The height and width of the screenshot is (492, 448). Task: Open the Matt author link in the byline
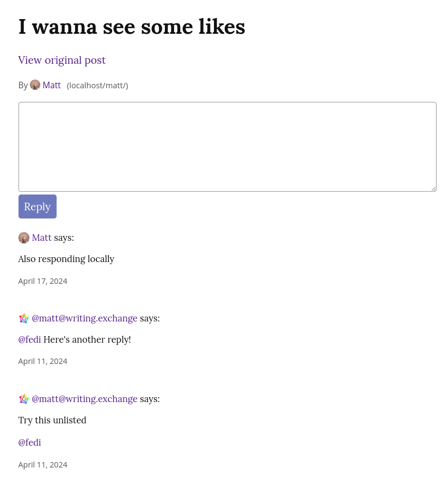52,85
